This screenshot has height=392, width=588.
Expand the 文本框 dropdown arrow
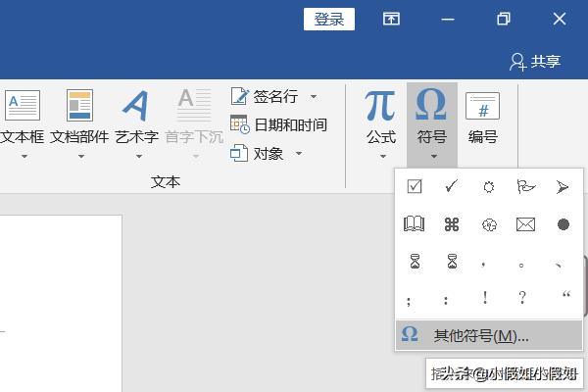24,156
